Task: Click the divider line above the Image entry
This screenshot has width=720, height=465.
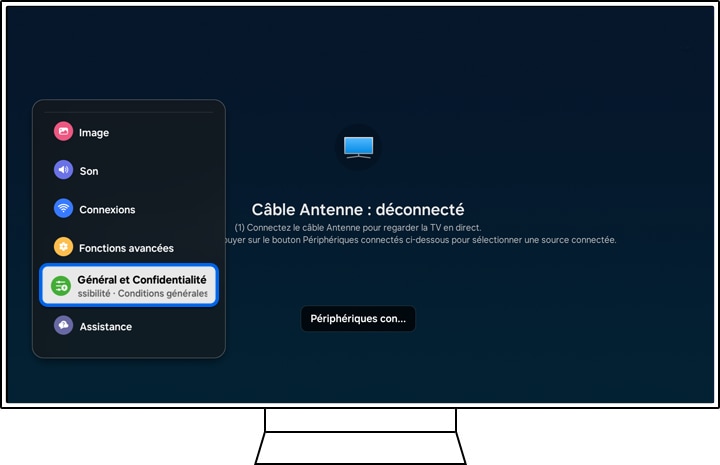Action: click(129, 112)
